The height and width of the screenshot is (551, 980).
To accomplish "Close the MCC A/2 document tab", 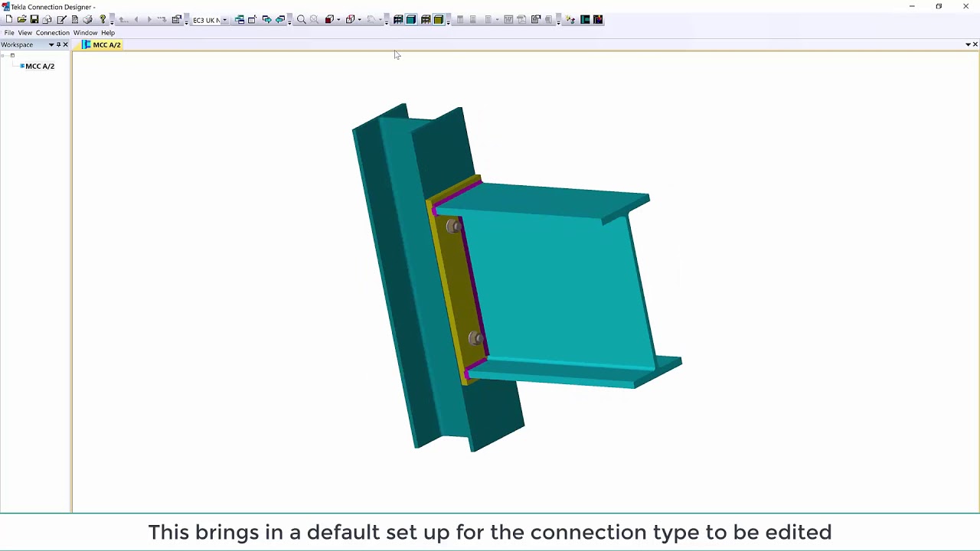I will tap(975, 44).
